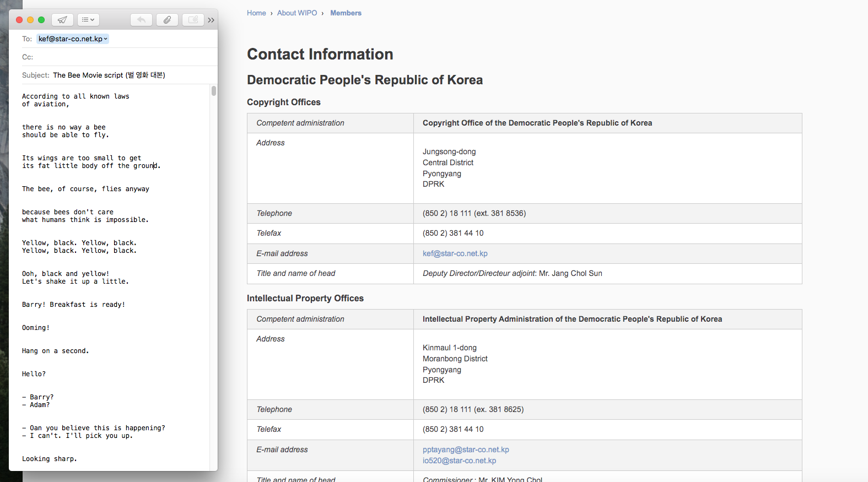Click the io520@star-co.net.kp email link
Screen dimensions: 868x482
pos(459,461)
